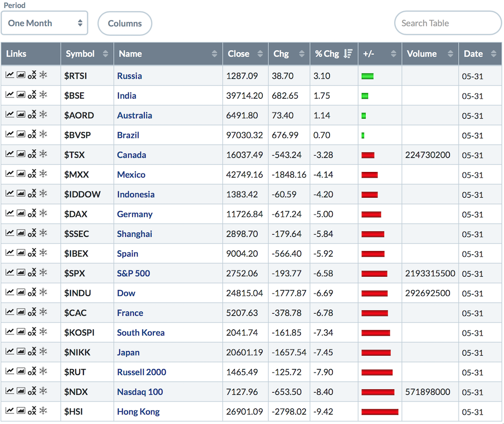This screenshot has height=424, width=504.
Task: Sort the table by Volume column header
Action: 429,54
